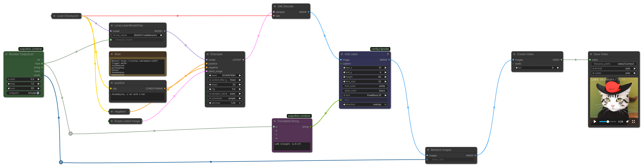Open the format auto dropdown in Save Video
This screenshot has width=644, height=168.
coord(614,69)
